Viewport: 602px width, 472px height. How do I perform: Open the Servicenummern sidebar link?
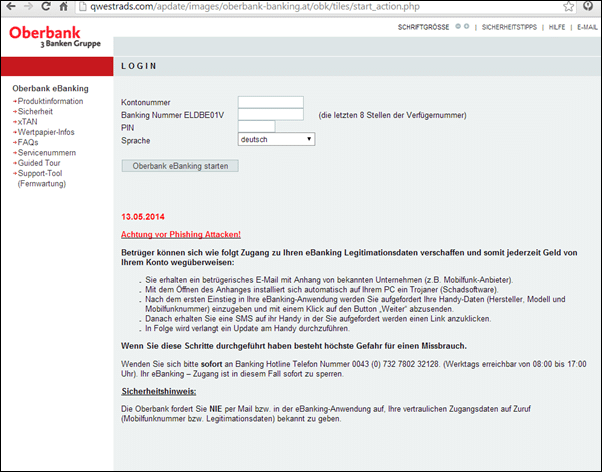[46, 153]
